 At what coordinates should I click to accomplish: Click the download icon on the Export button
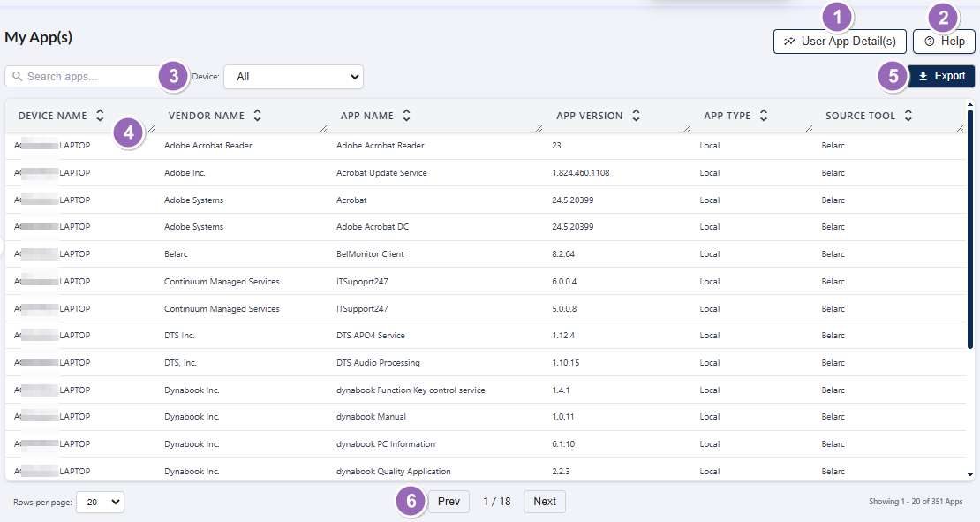tap(924, 76)
